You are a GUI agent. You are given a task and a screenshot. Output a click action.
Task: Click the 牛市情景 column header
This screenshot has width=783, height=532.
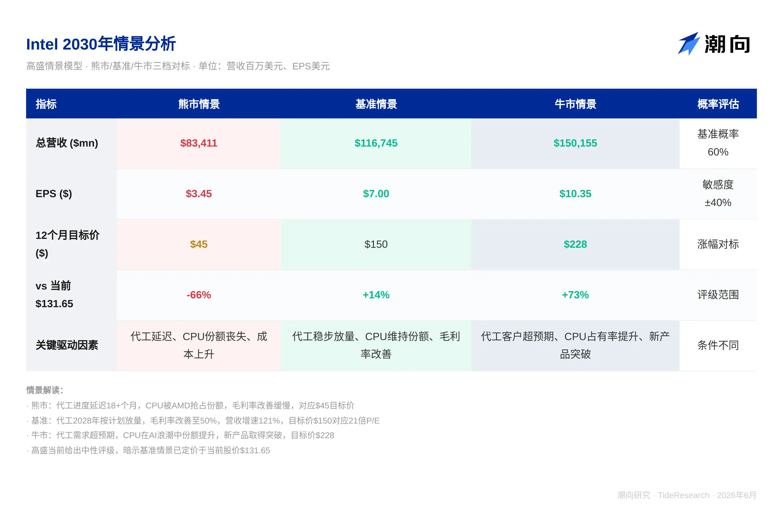pyautogui.click(x=575, y=104)
